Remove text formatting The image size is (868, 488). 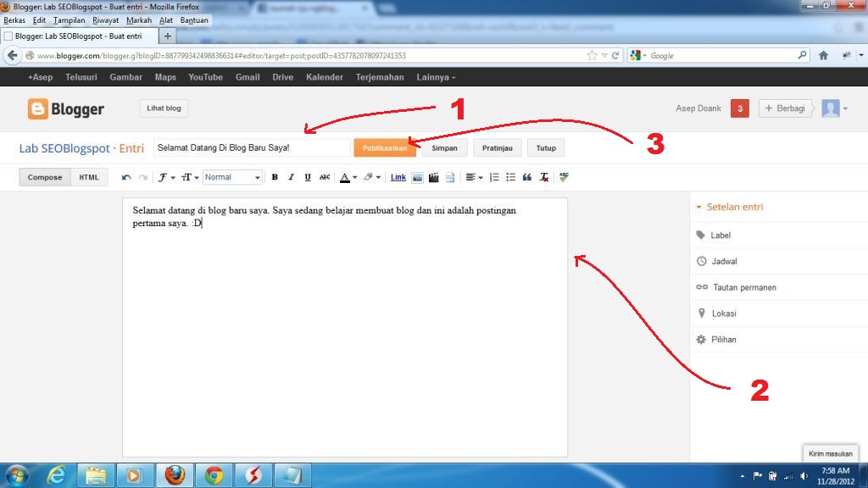544,177
